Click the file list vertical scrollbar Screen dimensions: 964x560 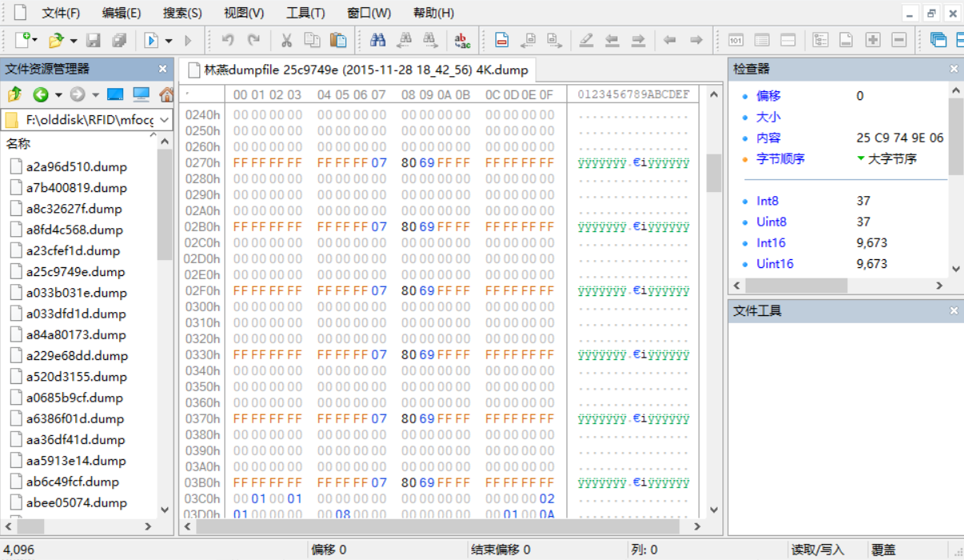(164, 326)
